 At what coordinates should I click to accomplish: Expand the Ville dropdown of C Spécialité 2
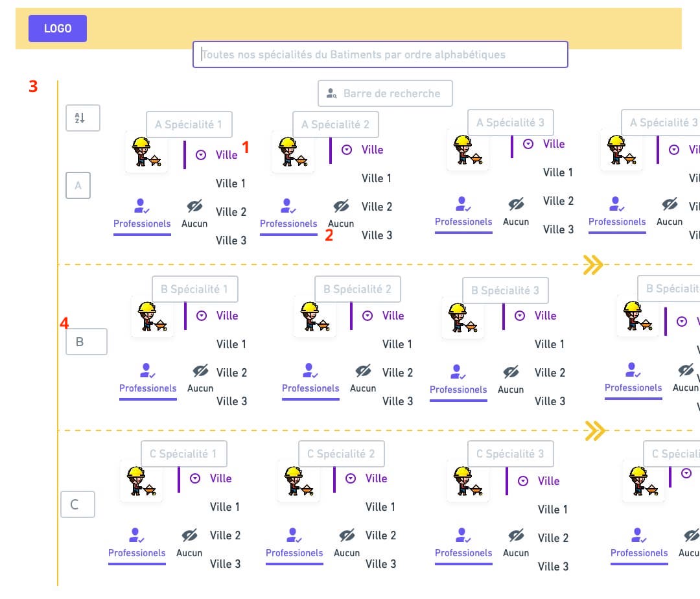pyautogui.click(x=351, y=478)
